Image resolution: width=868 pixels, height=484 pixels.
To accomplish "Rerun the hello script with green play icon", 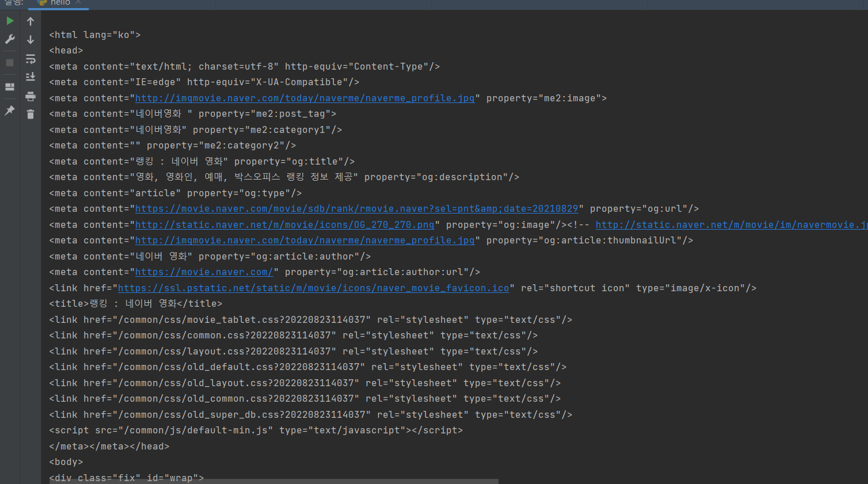I will 10,21.
